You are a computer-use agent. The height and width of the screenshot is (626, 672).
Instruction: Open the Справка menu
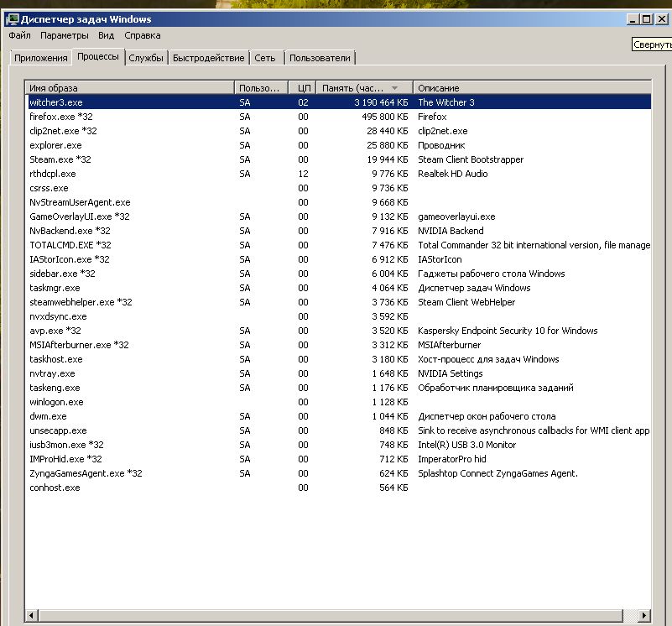click(143, 35)
